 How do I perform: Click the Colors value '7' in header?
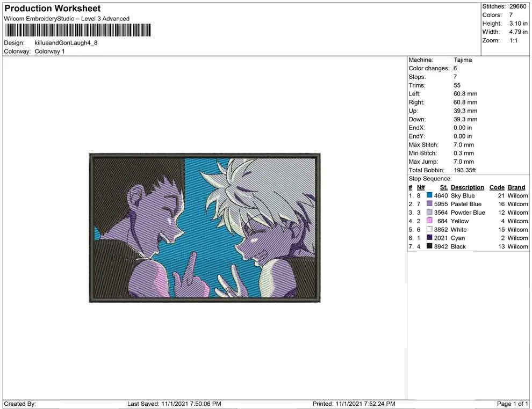coord(511,15)
